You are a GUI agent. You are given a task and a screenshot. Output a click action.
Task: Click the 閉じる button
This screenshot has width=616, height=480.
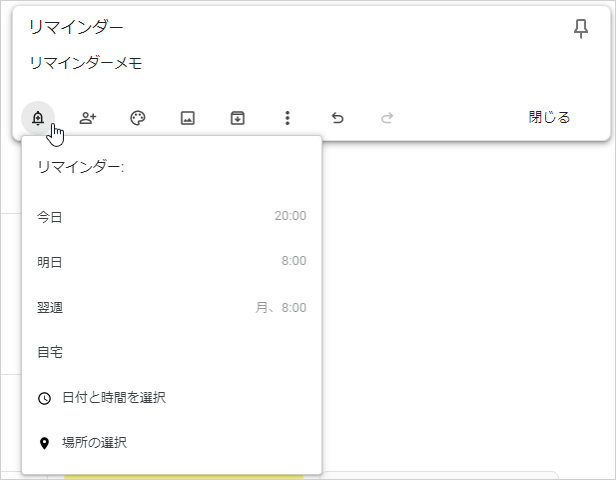click(x=549, y=117)
